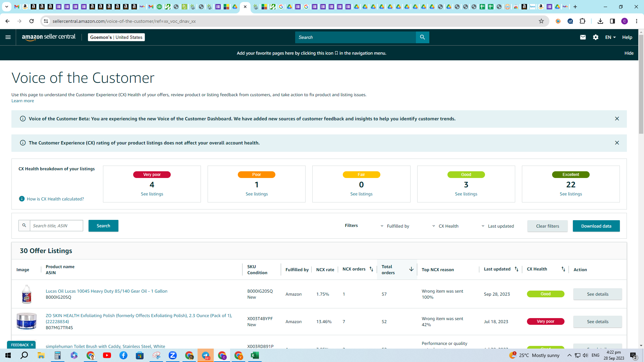Click the Good CX Health badge for Lucas Oil
The image size is (644, 362).
point(545,294)
